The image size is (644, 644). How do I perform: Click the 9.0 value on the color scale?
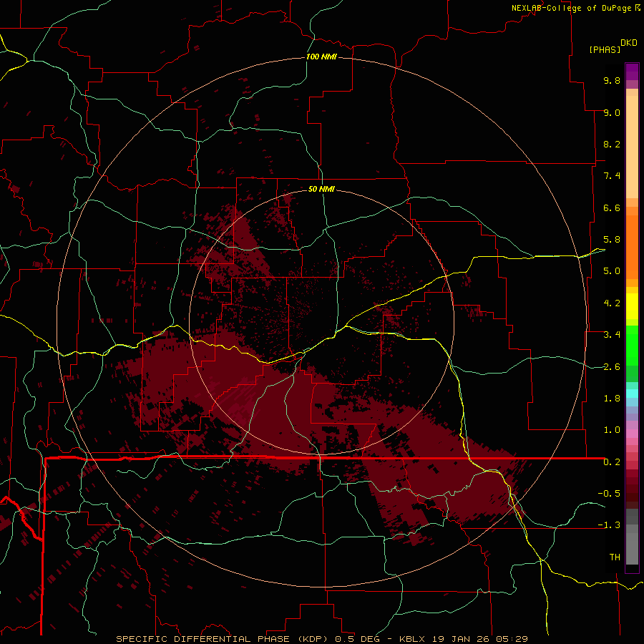612,112
